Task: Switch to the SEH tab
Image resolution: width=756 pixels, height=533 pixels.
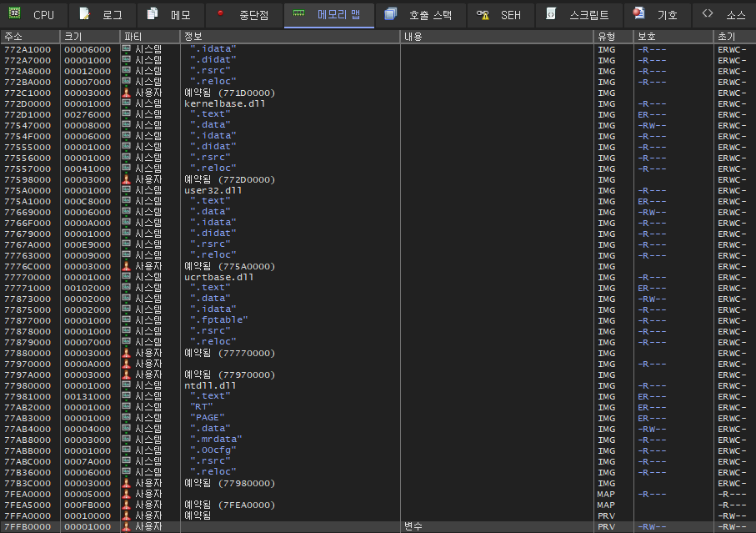Action: 500,15
